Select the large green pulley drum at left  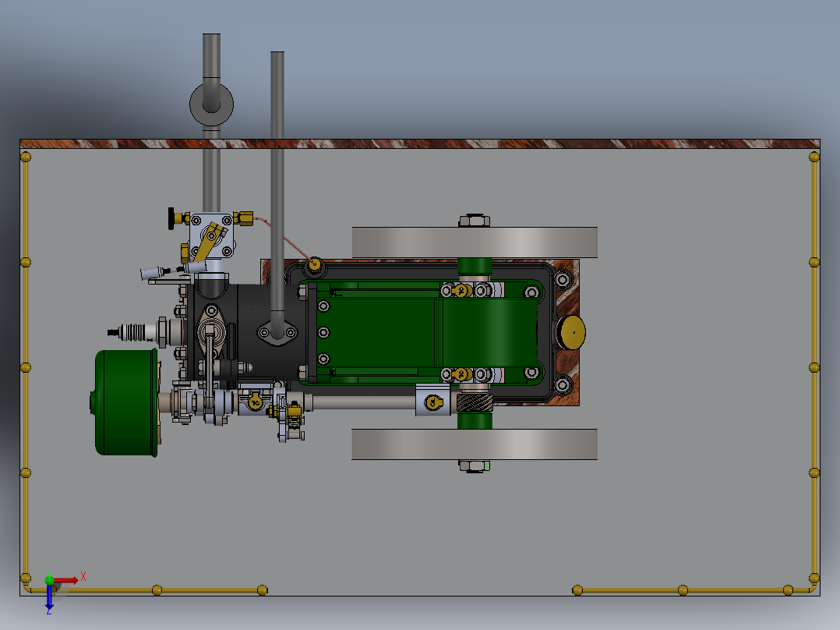[x=126, y=402]
